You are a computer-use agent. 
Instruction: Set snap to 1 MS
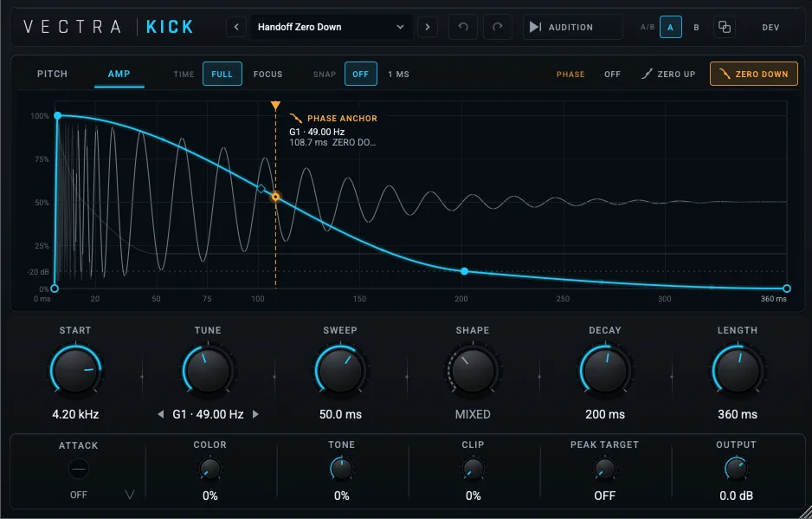(x=399, y=75)
